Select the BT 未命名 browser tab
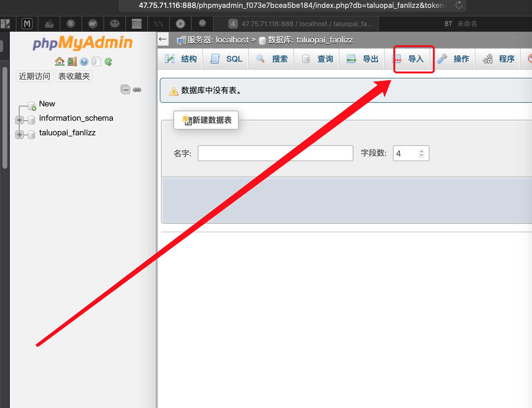The height and width of the screenshot is (408, 532). [461, 24]
